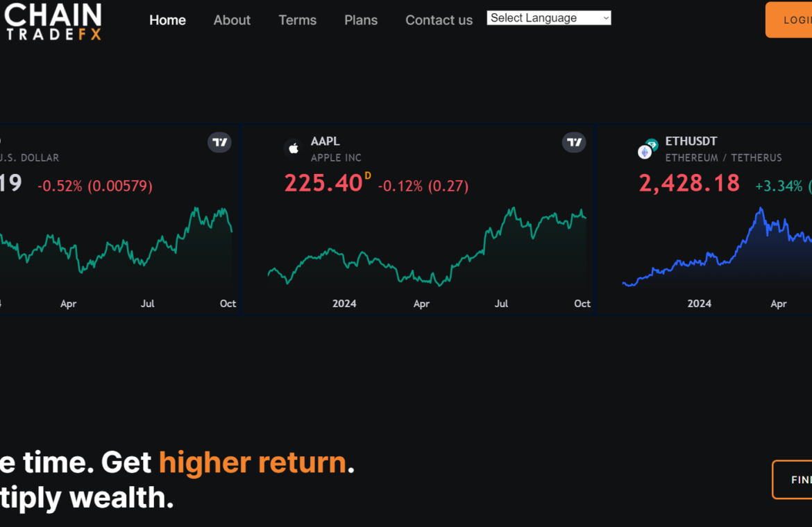Click the Apple Inc price chart
This screenshot has height=527, width=812.
[427, 250]
